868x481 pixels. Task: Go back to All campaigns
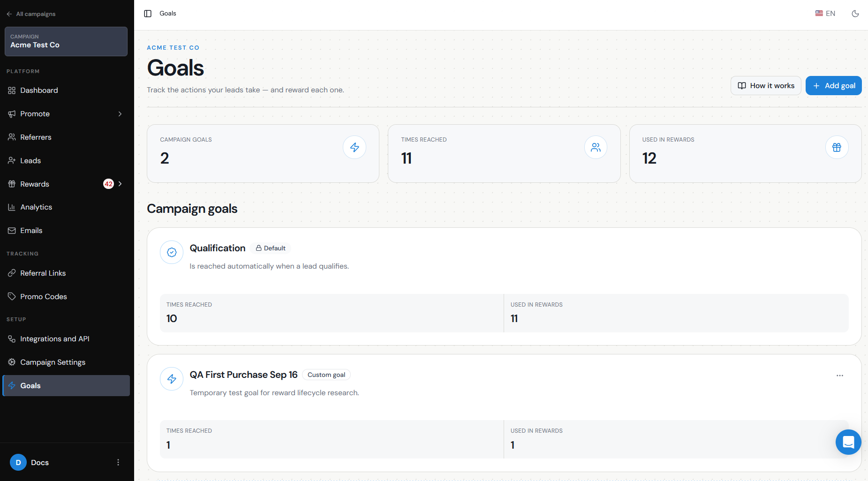pyautogui.click(x=31, y=14)
